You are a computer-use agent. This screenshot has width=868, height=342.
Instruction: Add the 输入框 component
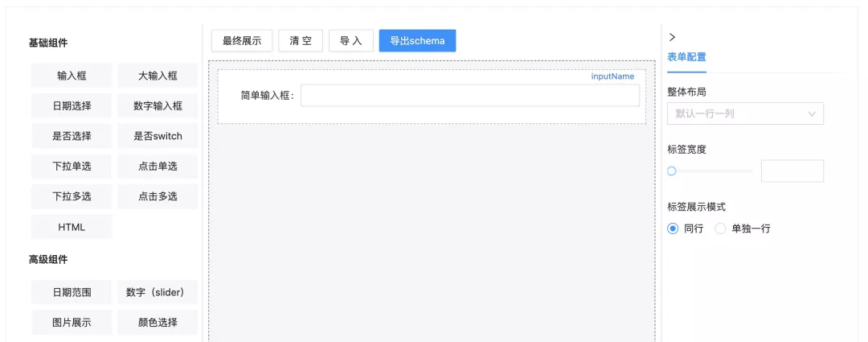click(72, 76)
